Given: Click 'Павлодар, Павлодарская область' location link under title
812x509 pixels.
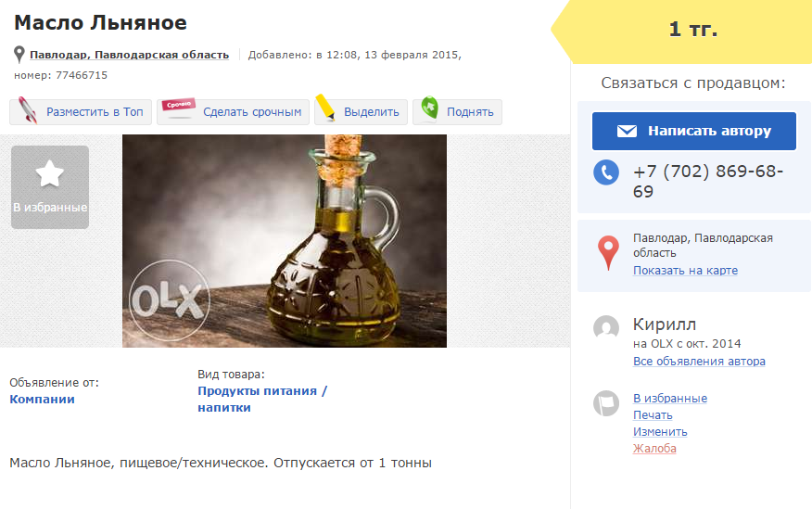Looking at the screenshot, I should (129, 55).
